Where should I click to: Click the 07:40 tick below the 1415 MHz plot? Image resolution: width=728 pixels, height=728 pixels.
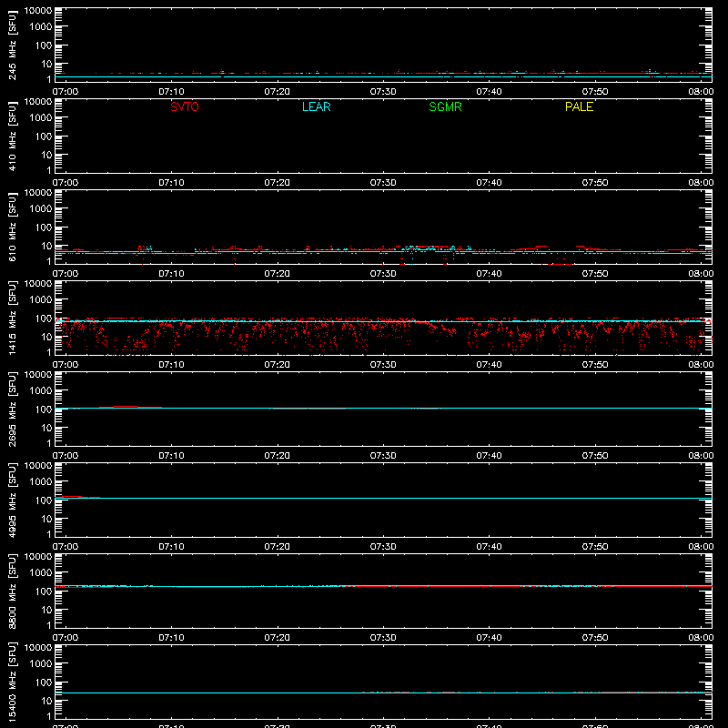point(489,365)
